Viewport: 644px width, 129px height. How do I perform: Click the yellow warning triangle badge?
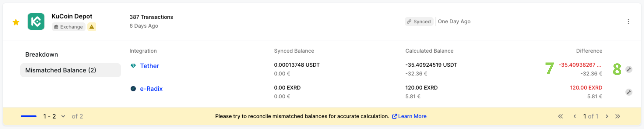92,27
